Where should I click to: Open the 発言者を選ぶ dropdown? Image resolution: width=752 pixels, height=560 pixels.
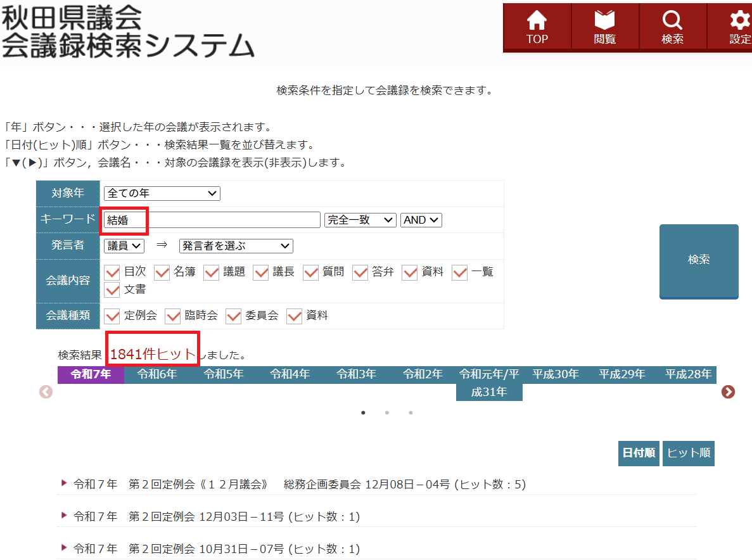coord(236,246)
